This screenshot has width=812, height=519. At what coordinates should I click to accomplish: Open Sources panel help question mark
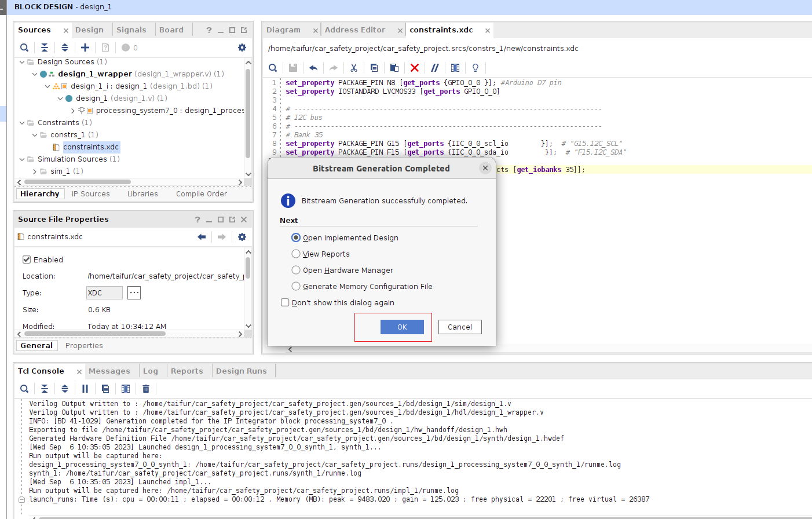coord(209,30)
